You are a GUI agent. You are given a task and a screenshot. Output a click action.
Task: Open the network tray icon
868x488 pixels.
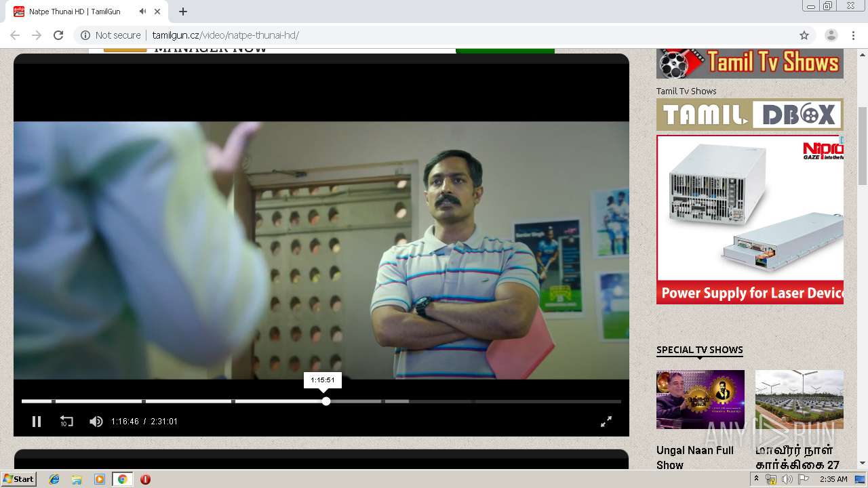click(771, 479)
